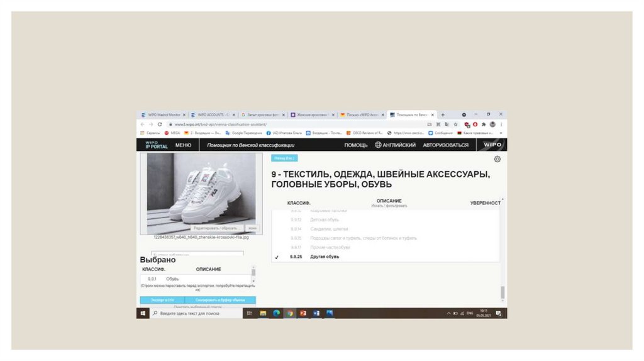The image size is (644, 361).
Task: Click the image file name zhenskie-krossovki-fila.jpg
Action: (x=201, y=237)
